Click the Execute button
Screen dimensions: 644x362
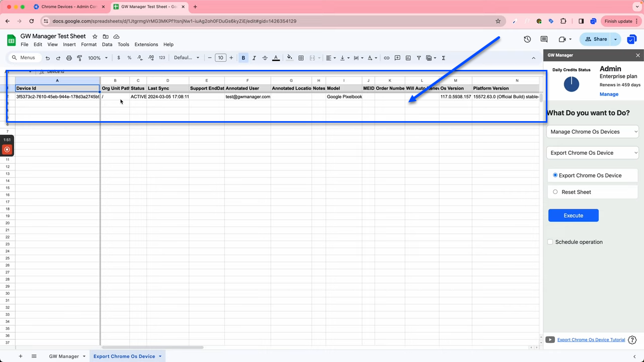(x=573, y=215)
